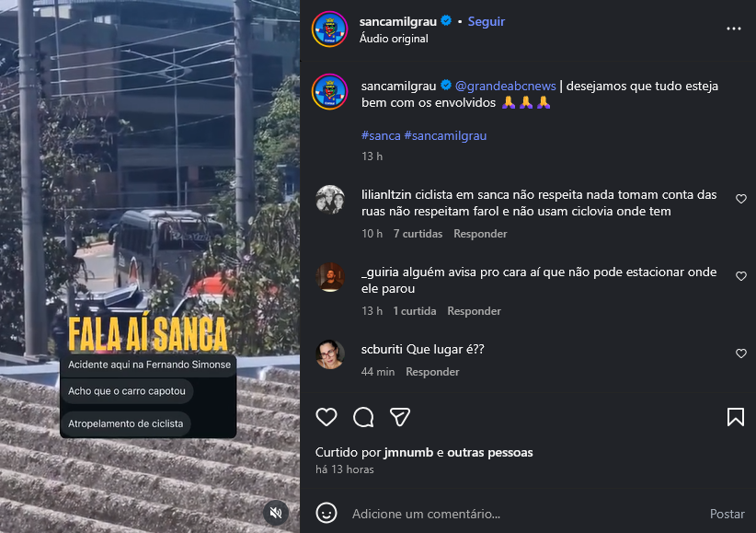This screenshot has height=533, width=756.
Task: Open the #sancamilgrau hashtag
Action: (445, 135)
